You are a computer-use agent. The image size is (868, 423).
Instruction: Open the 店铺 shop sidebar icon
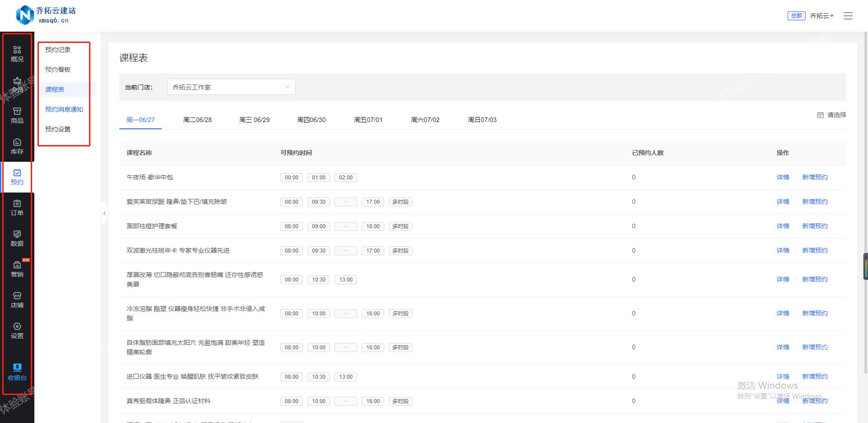[17, 300]
